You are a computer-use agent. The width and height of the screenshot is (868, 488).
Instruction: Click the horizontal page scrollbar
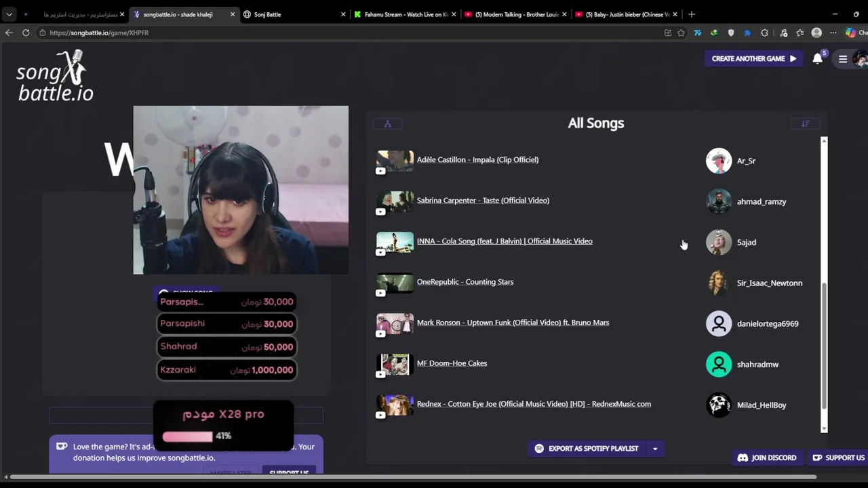coord(414,477)
